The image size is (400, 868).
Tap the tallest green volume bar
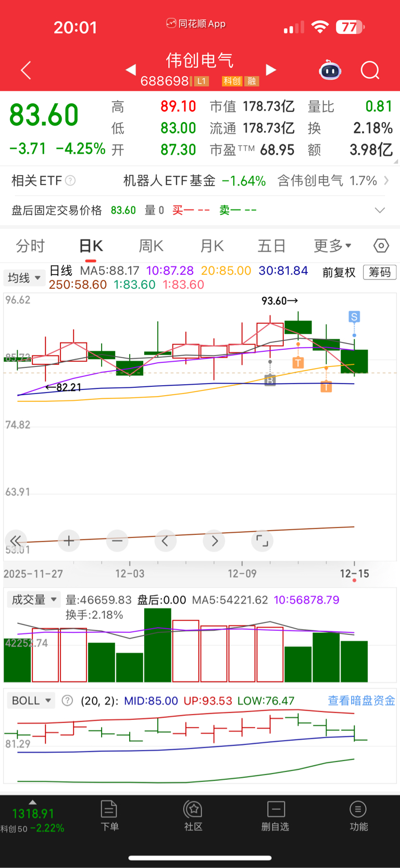click(x=158, y=645)
